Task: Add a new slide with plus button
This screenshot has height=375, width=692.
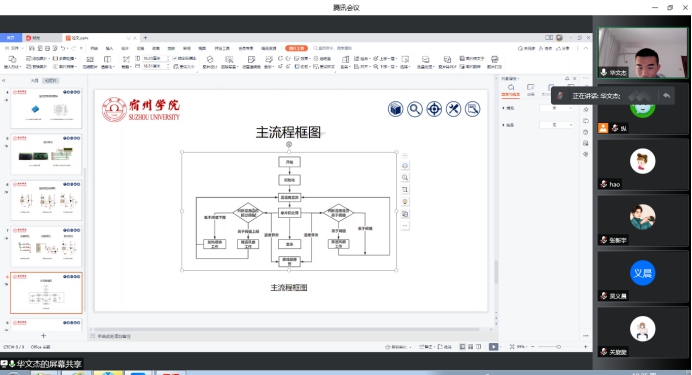Action: tap(43, 336)
